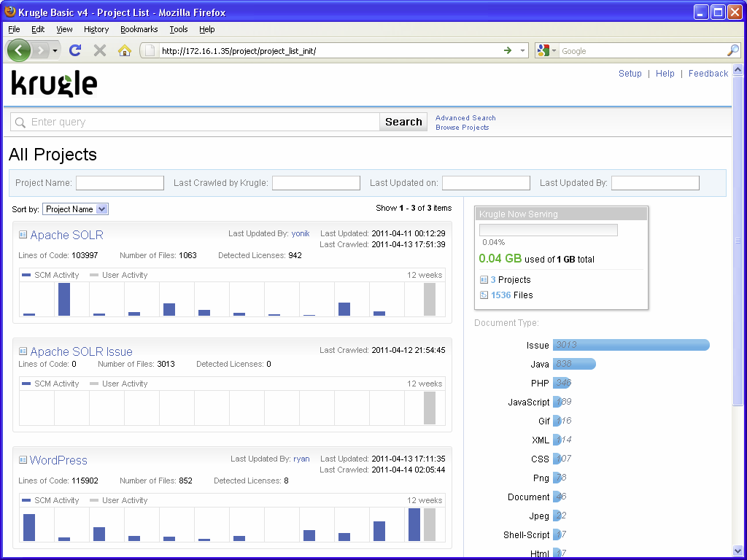
Task: Click the vertical scrollbar thumb
Action: 738,241
